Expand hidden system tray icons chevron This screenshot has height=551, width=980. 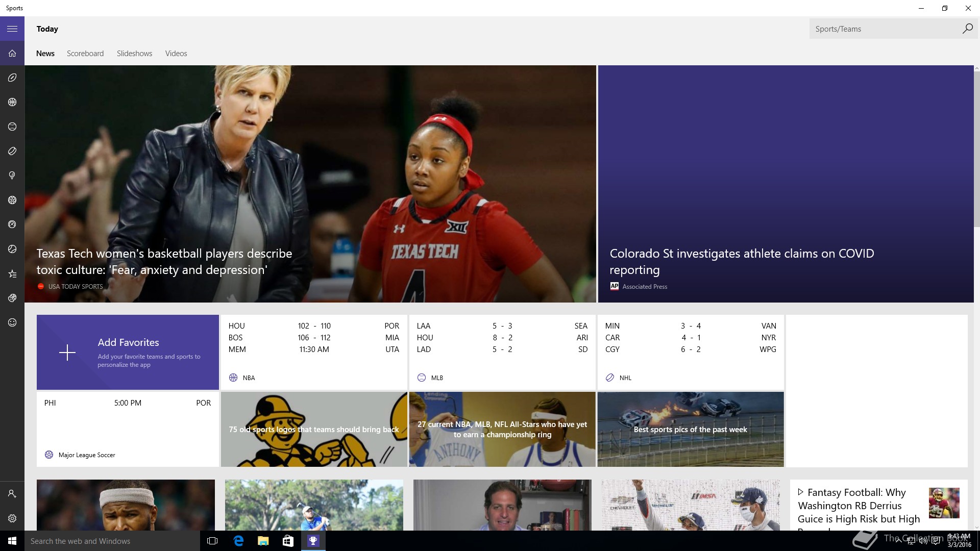pos(899,541)
